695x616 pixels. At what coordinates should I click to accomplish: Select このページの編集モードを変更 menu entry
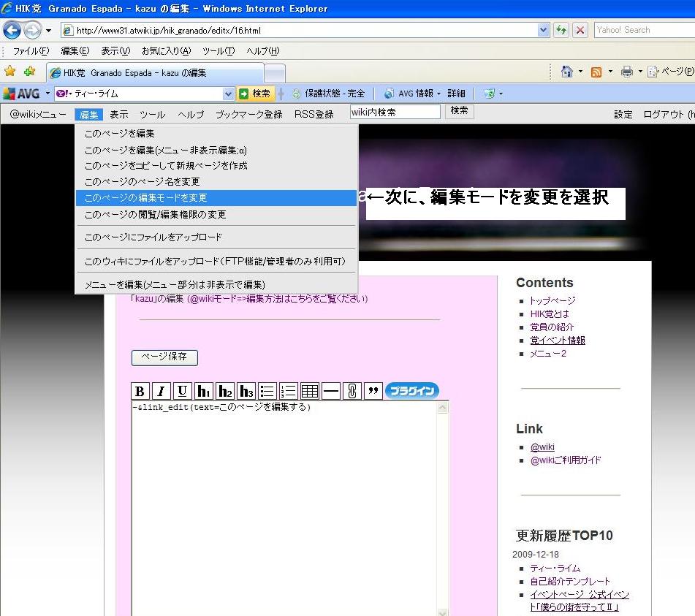tap(146, 198)
